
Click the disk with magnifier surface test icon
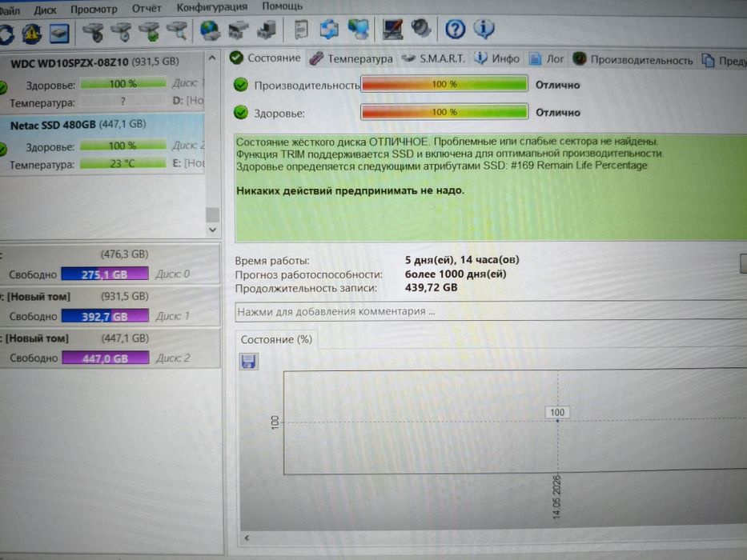tap(177, 31)
